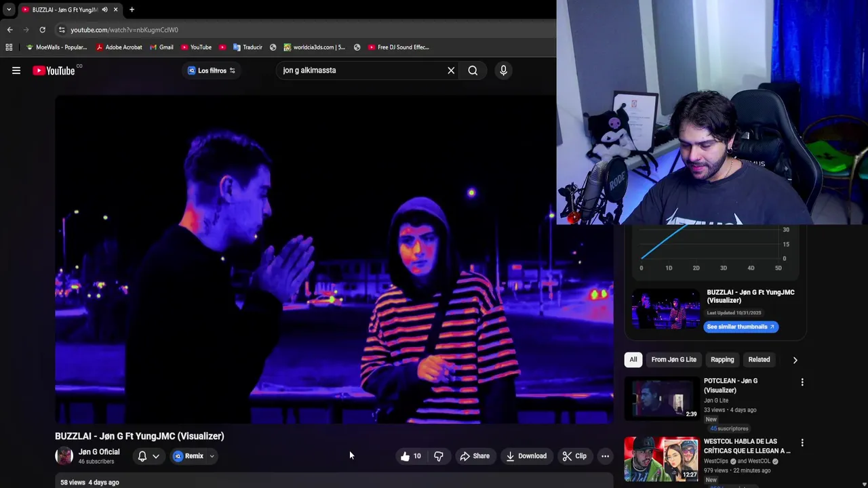This screenshot has width=868, height=488.
Task: Clear the search query with the X
Action: (x=451, y=70)
